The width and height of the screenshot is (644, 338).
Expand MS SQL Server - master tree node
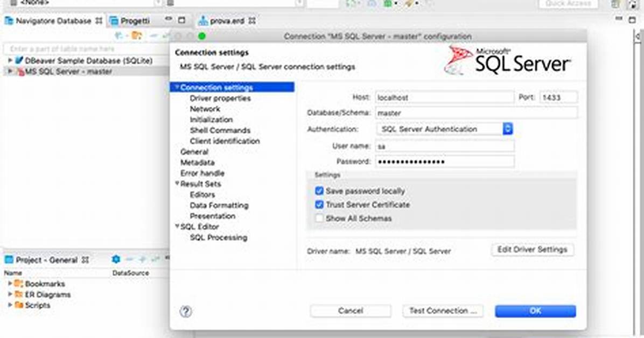(x=10, y=72)
